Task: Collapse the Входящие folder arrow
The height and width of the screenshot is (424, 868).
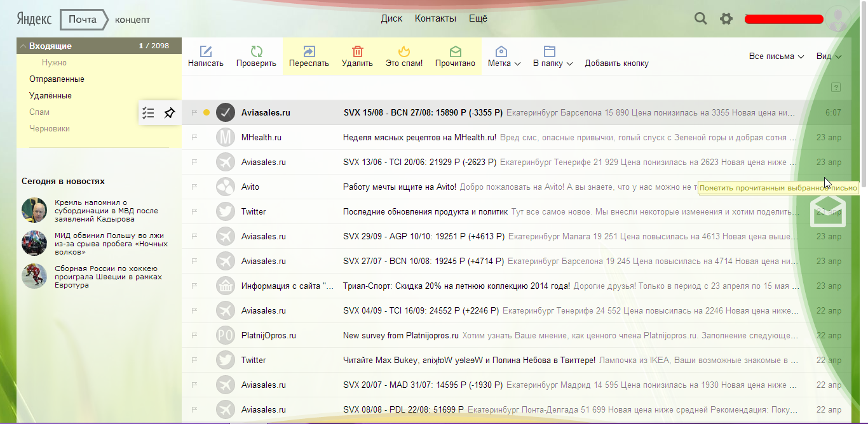Action: pos(22,46)
